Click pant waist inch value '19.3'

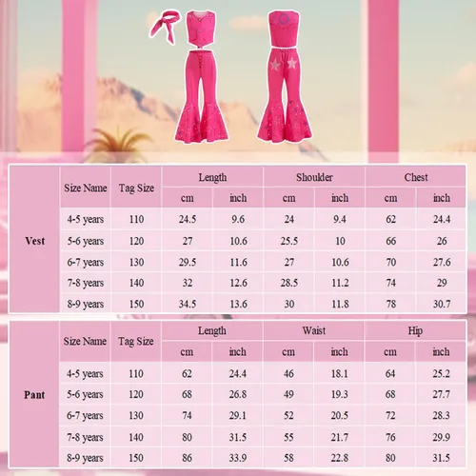340,394
